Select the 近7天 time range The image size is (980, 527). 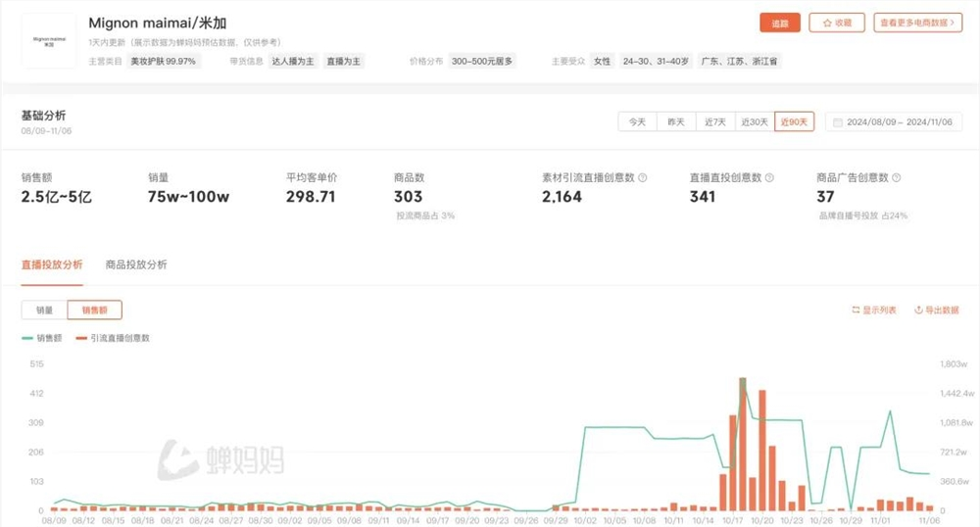coord(715,121)
